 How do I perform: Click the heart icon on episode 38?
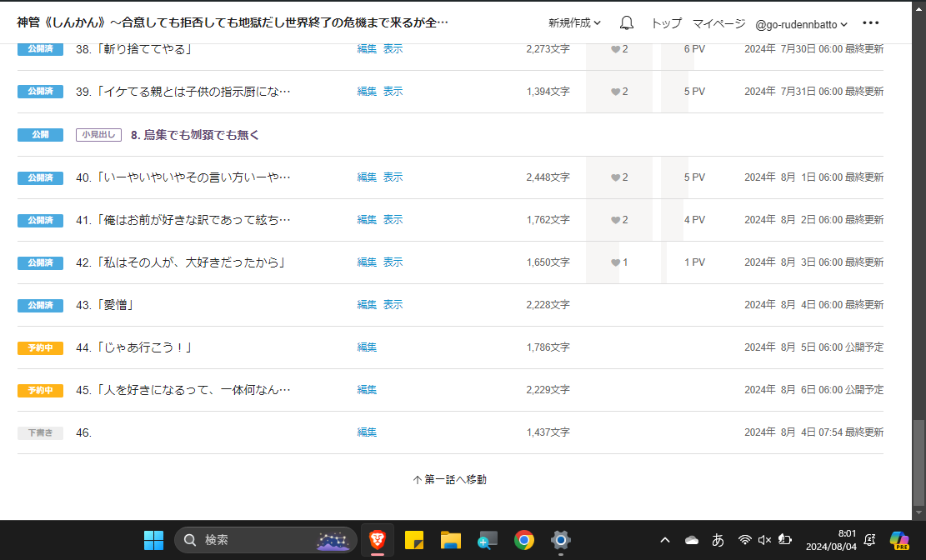click(x=616, y=49)
